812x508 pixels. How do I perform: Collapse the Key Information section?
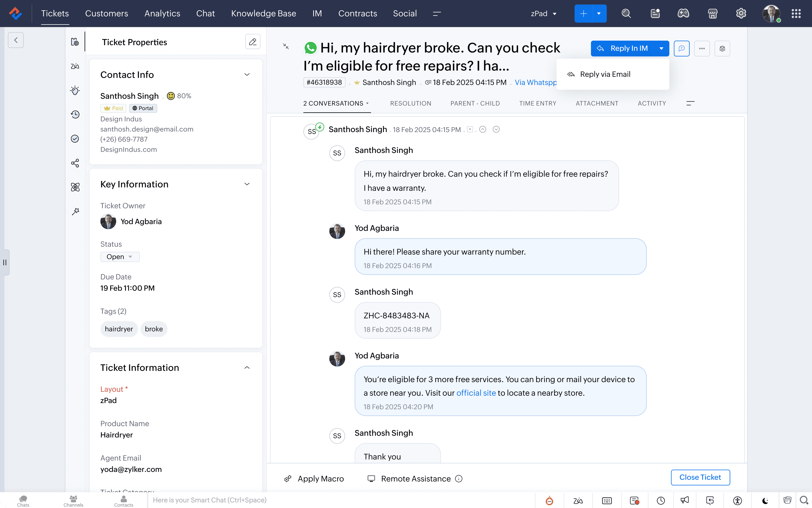[247, 184]
